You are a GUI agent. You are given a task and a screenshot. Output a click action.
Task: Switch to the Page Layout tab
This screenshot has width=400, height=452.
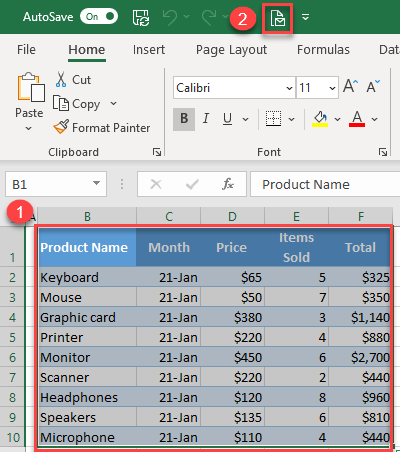click(x=231, y=50)
